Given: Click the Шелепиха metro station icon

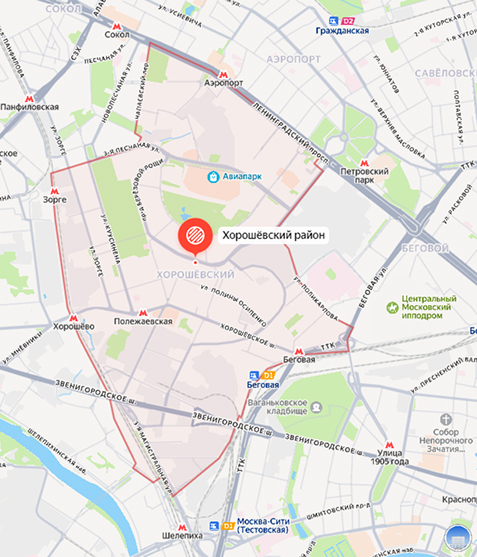Looking at the screenshot, I should coord(182,528).
